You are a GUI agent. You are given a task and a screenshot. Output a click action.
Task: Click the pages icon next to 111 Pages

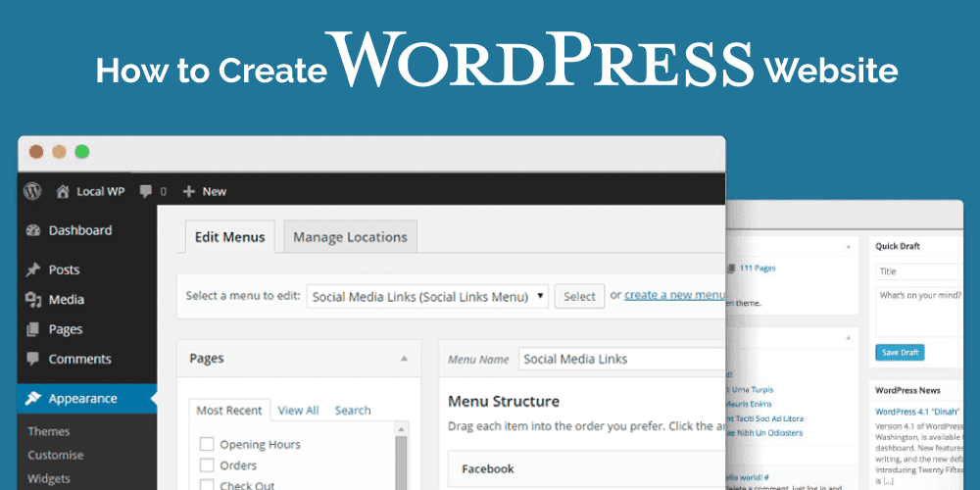pyautogui.click(x=731, y=269)
